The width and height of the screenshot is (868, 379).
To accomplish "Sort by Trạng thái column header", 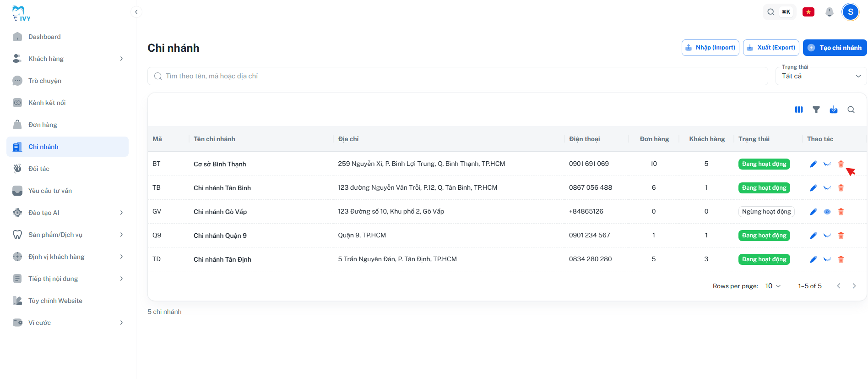I will click(x=754, y=139).
